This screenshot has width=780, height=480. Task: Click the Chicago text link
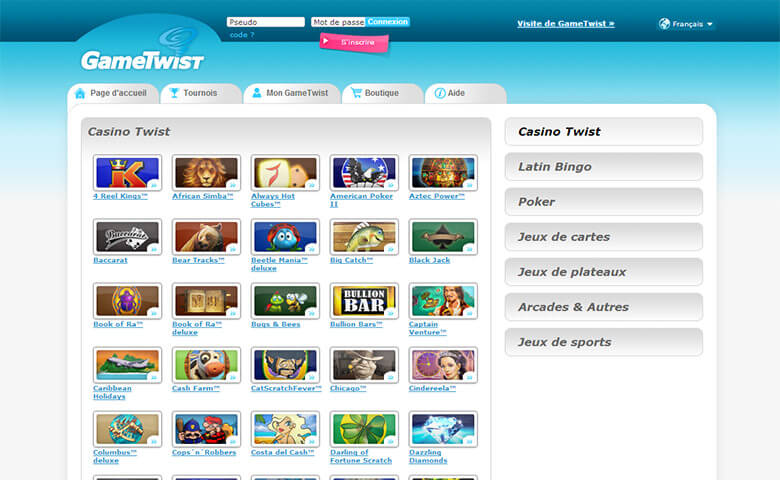[348, 388]
